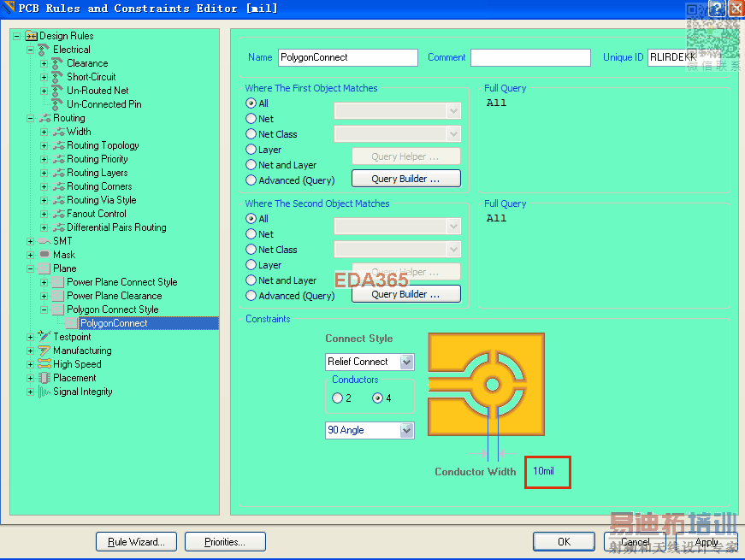Click the Power Plane Clearance icon
The height and width of the screenshot is (560, 745).
[x=58, y=296]
